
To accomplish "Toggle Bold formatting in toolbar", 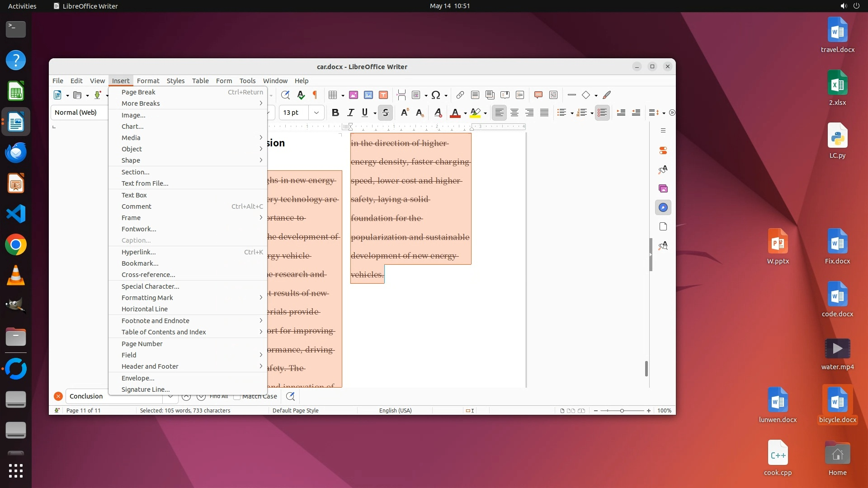I will 335,113.
